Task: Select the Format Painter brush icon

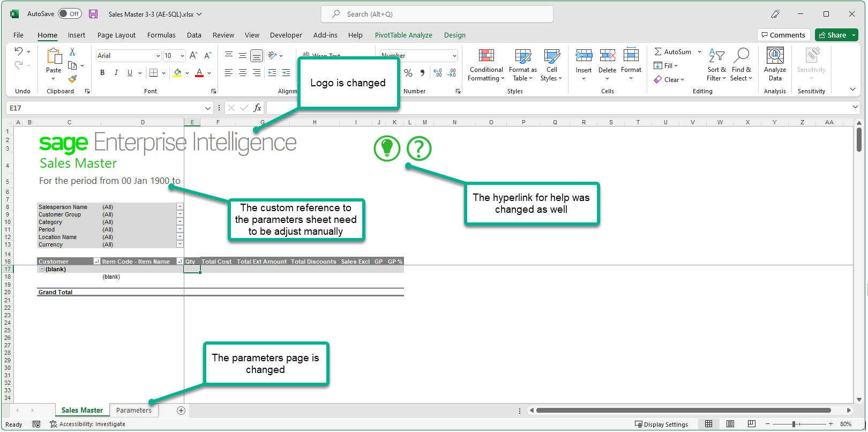Action: pyautogui.click(x=72, y=79)
